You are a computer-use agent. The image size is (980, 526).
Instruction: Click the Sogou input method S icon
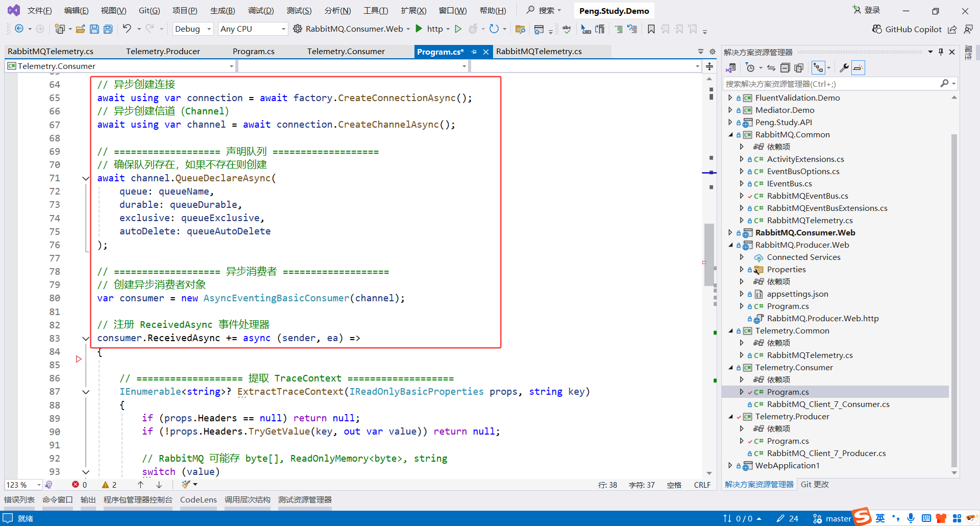tap(862, 517)
